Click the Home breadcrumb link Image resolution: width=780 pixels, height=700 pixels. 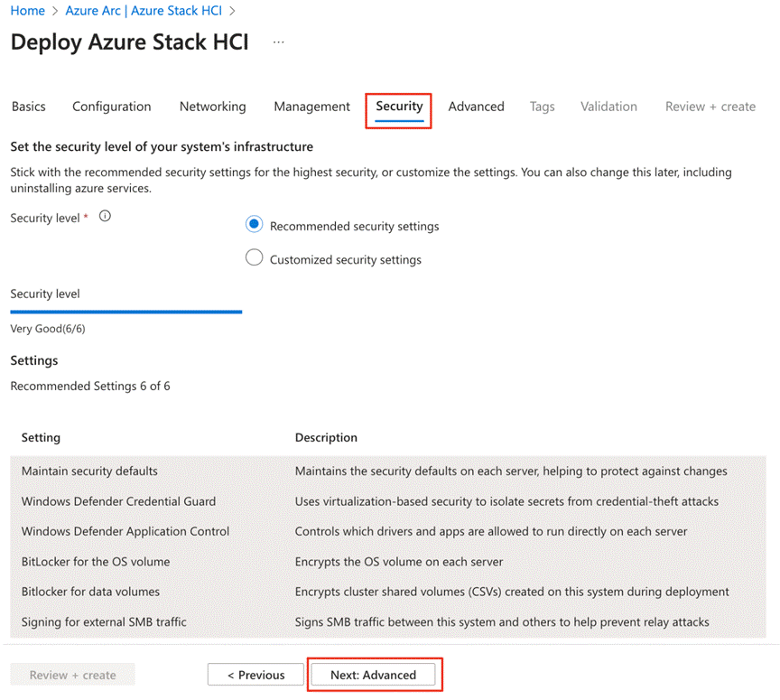[x=27, y=11]
